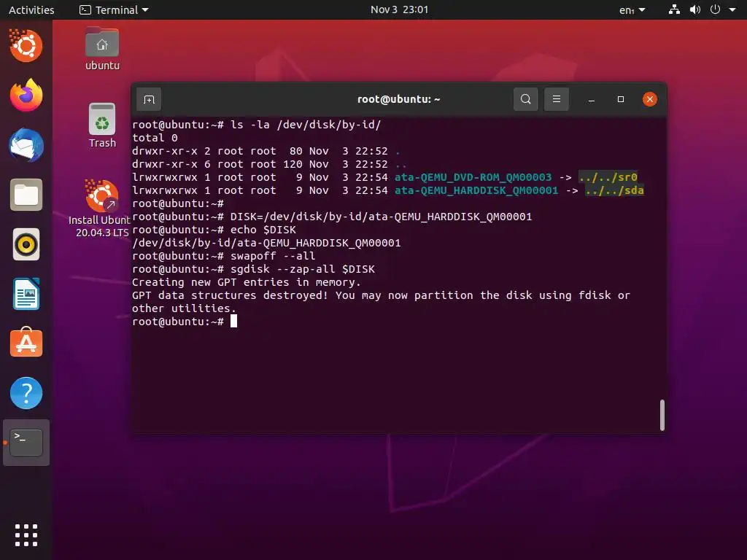Click the 'total 0' output line

(155, 138)
